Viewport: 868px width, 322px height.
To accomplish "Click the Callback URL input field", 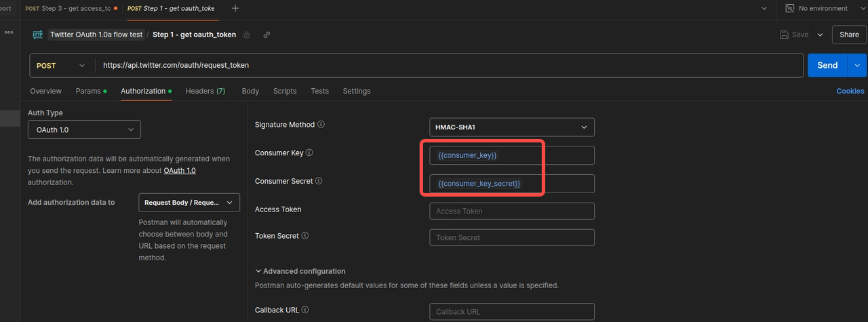I will click(x=512, y=311).
